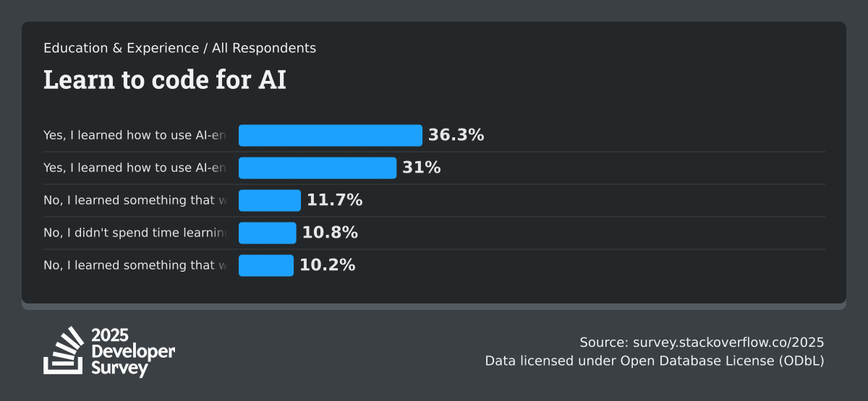
Task: Click the Stack Overflow logo icon
Action: click(x=64, y=350)
